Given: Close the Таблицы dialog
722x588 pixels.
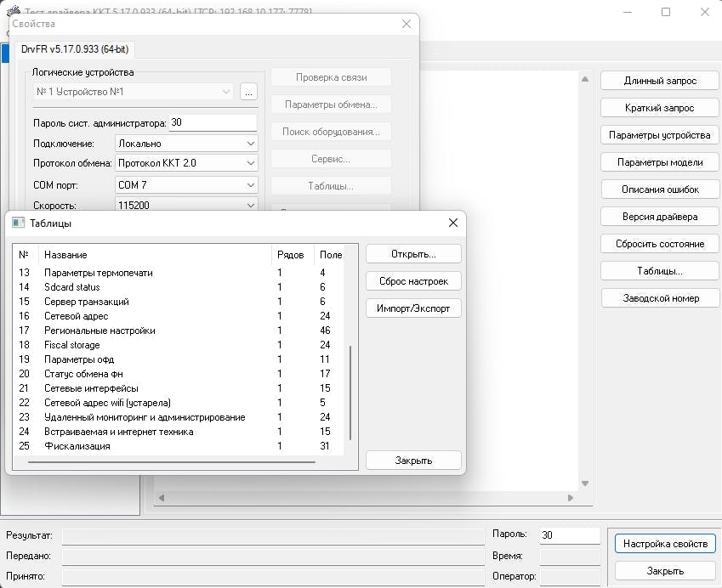Looking at the screenshot, I should (x=453, y=223).
